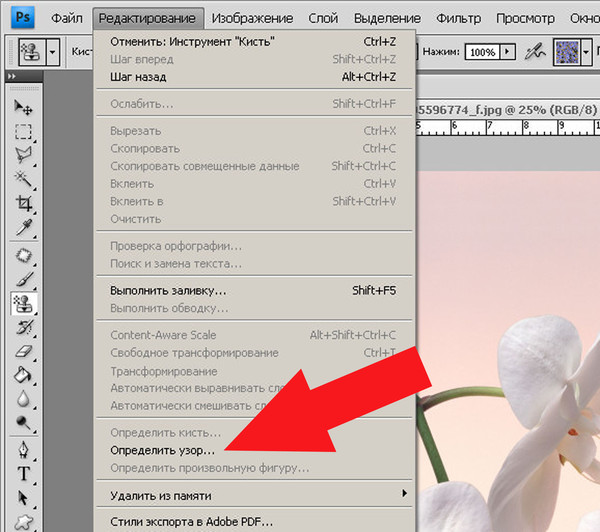Screen dimensions: 600x532
Task: Click the Pattern Stamp preset icon in options bar
Action: click(x=31, y=51)
